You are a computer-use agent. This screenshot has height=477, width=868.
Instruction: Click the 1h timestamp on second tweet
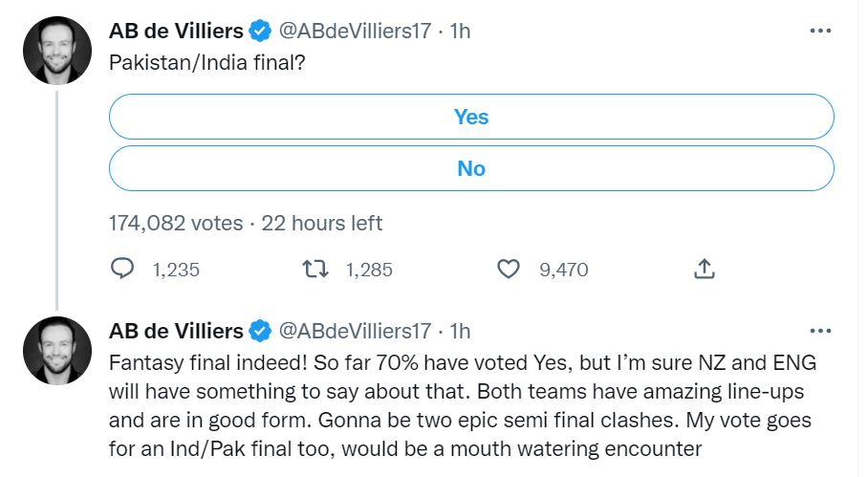coord(460,332)
